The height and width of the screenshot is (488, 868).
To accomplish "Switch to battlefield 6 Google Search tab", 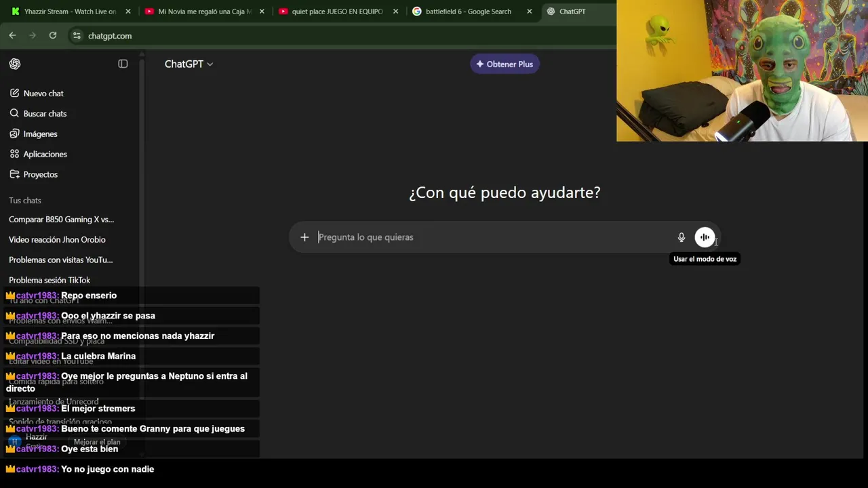I will tap(473, 12).
